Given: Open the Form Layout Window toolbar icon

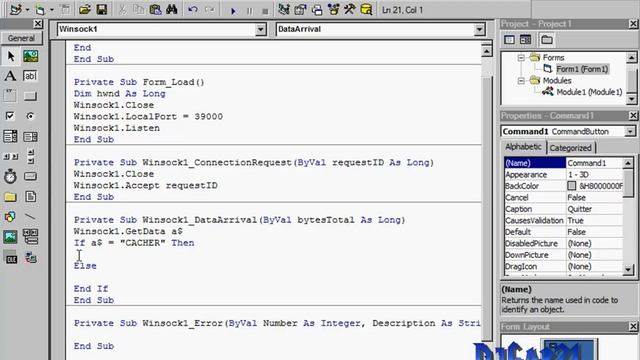Looking at the screenshot, I should (317, 9).
